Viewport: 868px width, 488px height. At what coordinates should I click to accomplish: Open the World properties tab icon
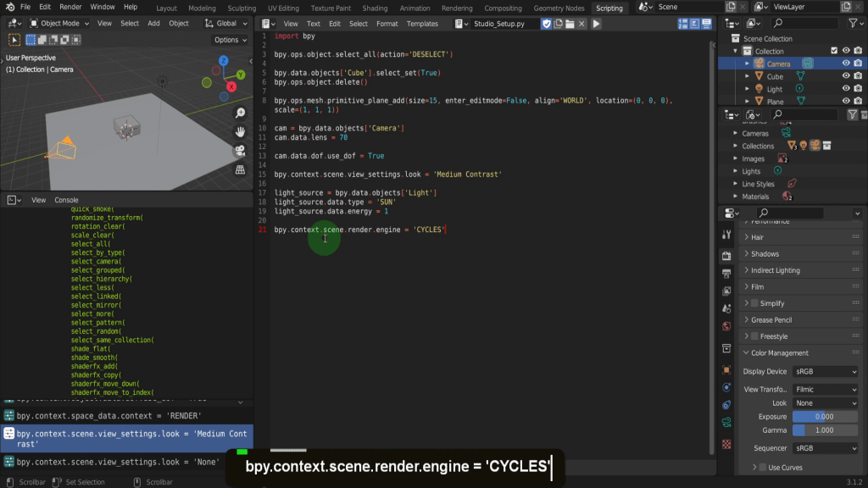[x=726, y=326]
